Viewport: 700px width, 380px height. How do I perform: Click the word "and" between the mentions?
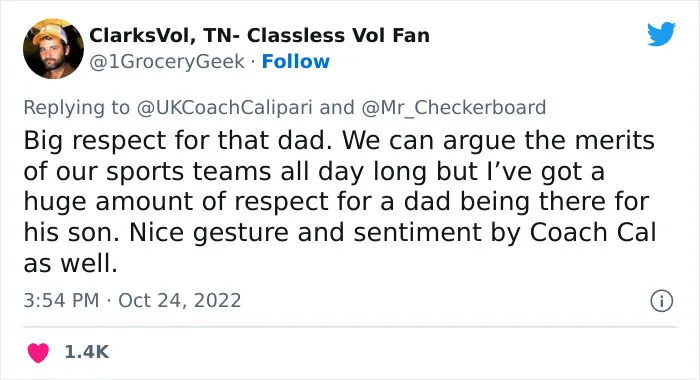337,107
